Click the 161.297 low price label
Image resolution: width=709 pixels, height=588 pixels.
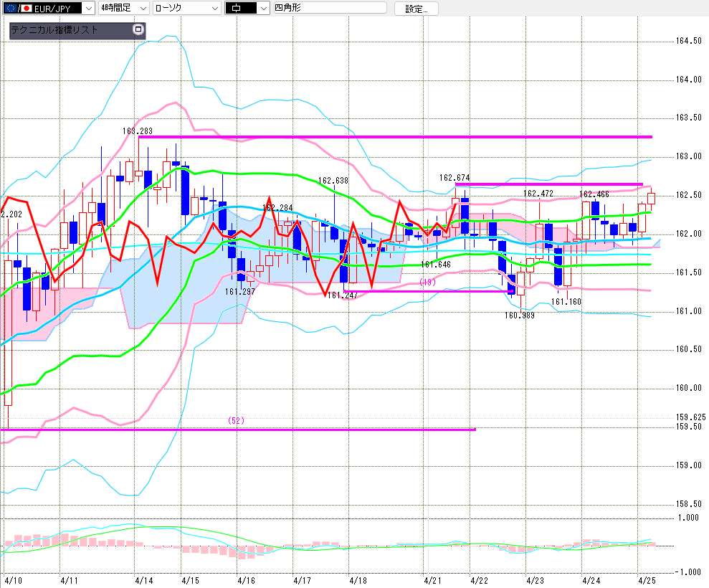pyautogui.click(x=240, y=292)
